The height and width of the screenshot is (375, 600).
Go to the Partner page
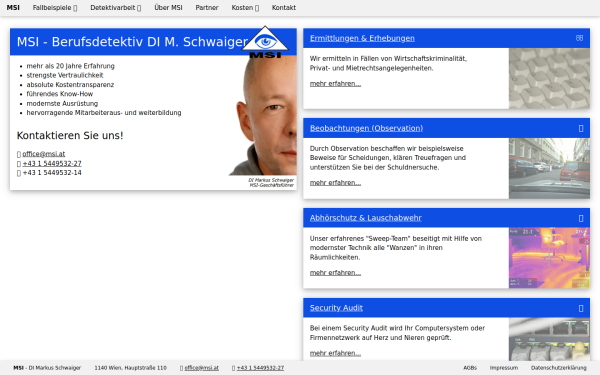[207, 8]
